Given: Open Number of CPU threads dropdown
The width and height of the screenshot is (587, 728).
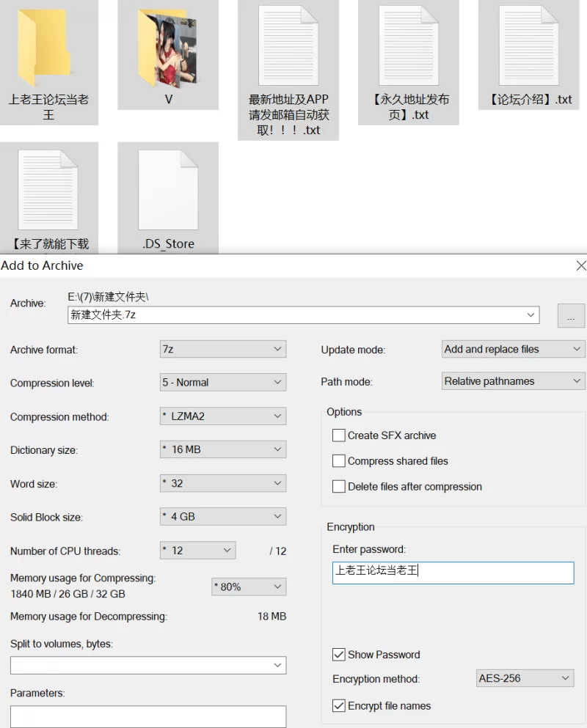Looking at the screenshot, I should [x=198, y=550].
